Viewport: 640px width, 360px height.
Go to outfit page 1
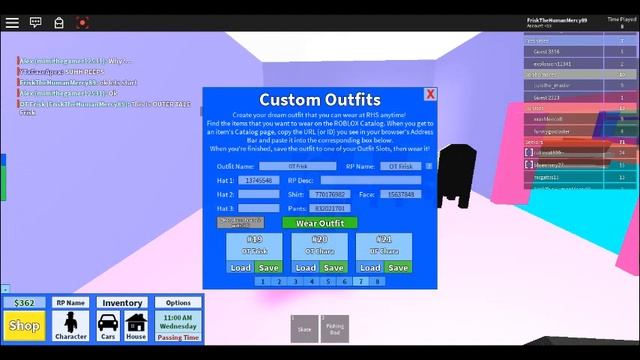263,281
